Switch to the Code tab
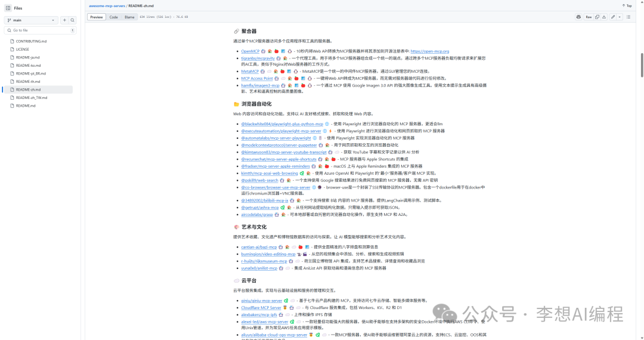 click(x=114, y=17)
